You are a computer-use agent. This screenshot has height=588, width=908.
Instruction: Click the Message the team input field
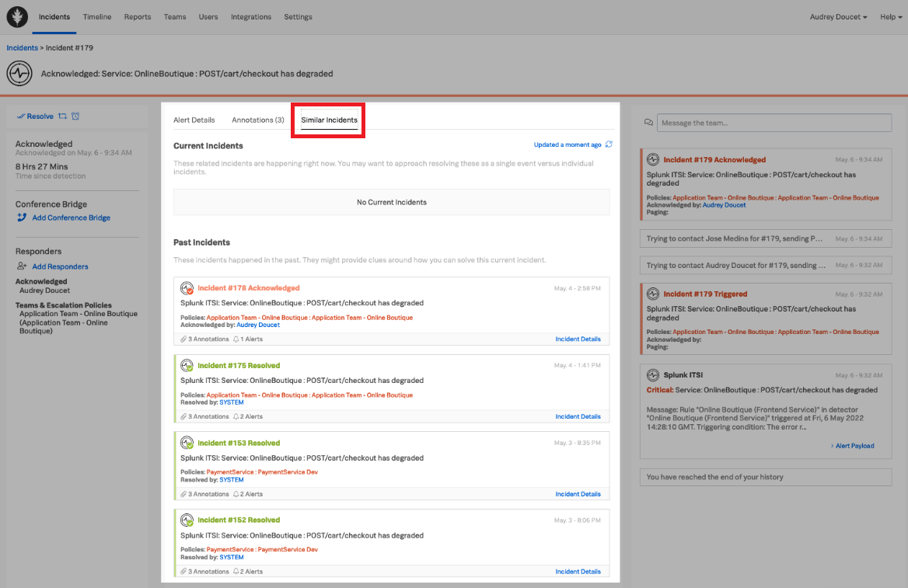(x=774, y=123)
